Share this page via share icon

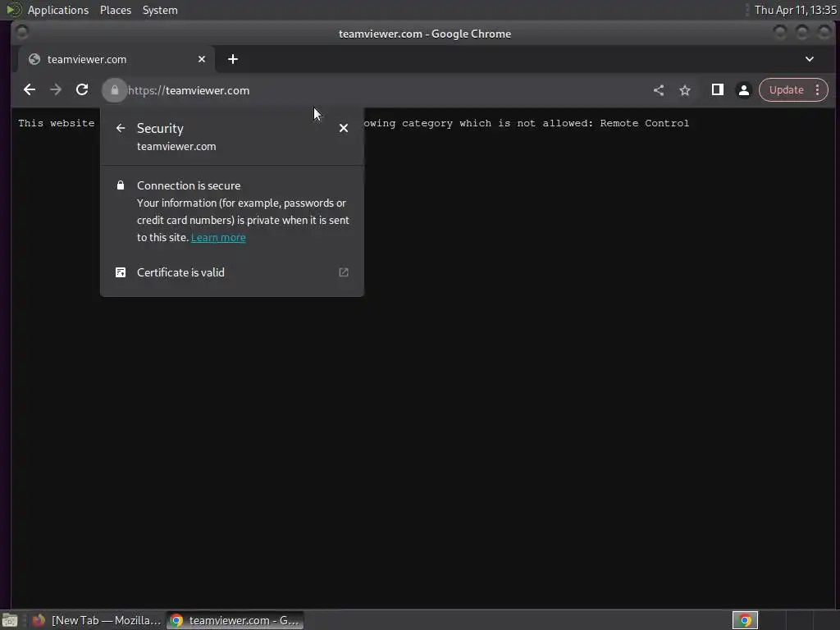click(659, 90)
